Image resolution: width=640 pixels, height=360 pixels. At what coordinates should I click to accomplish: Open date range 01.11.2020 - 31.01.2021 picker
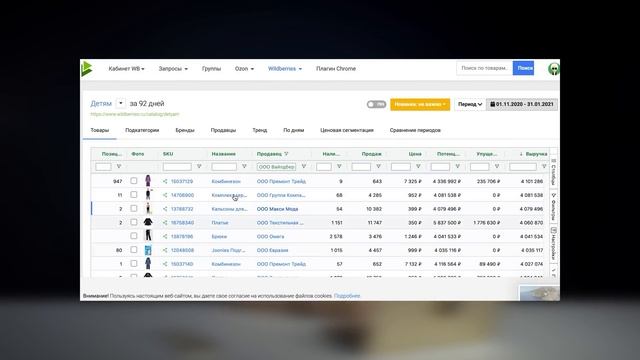[x=522, y=104]
